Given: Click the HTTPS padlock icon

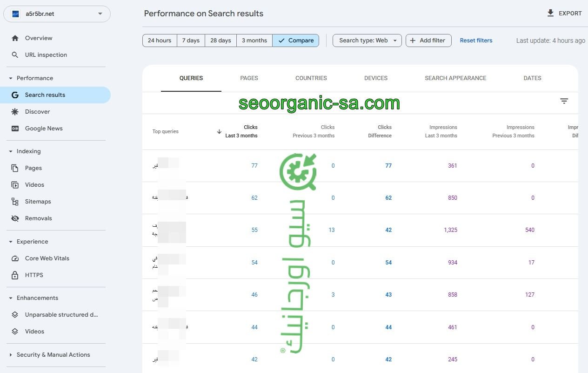Looking at the screenshot, I should (x=15, y=275).
